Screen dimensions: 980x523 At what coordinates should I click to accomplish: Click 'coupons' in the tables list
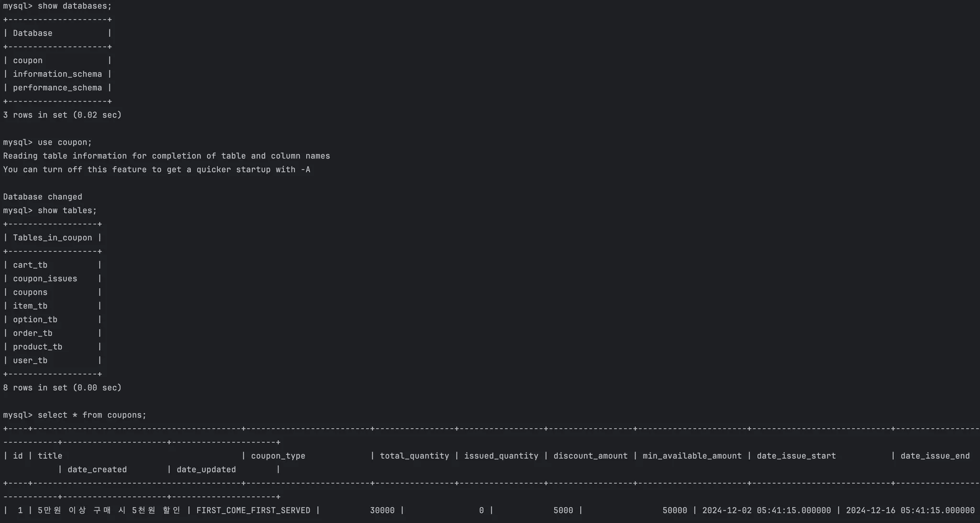tap(30, 292)
